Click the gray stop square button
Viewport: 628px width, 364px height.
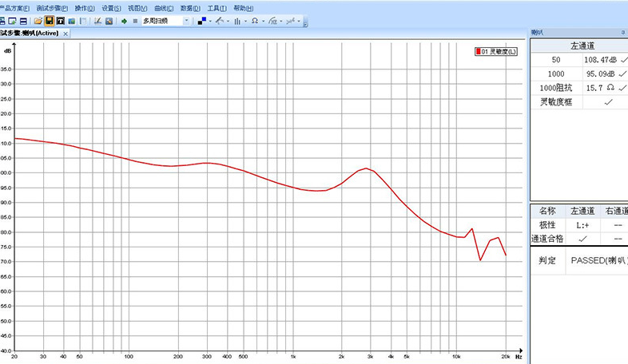(134, 21)
